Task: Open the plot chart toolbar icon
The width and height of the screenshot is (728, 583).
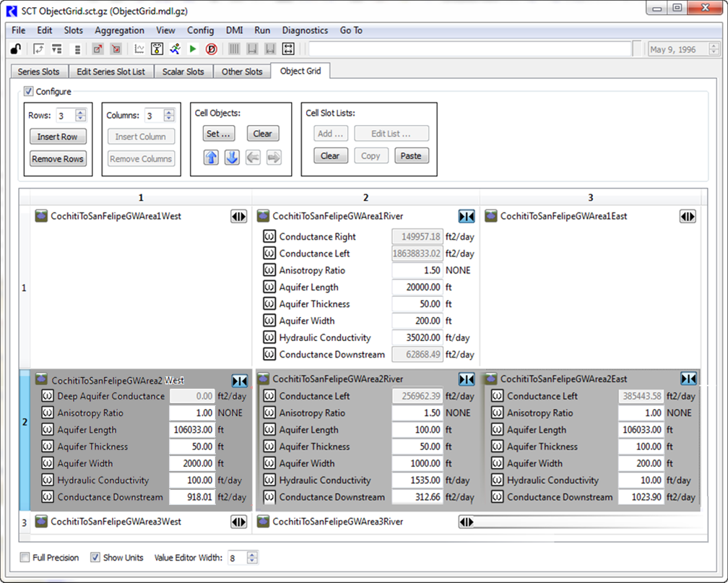Action: [x=139, y=49]
